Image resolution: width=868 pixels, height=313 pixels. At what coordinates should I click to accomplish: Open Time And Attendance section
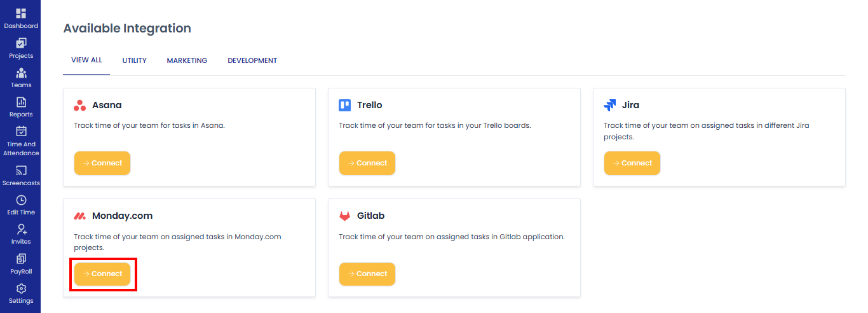[21, 132]
